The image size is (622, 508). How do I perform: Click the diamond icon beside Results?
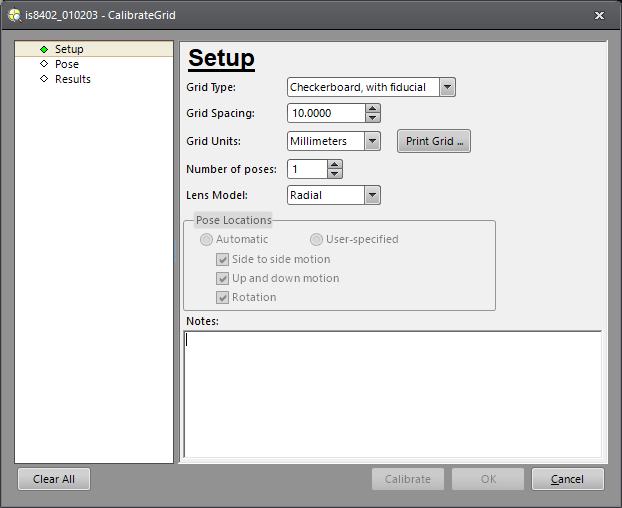[x=44, y=79]
